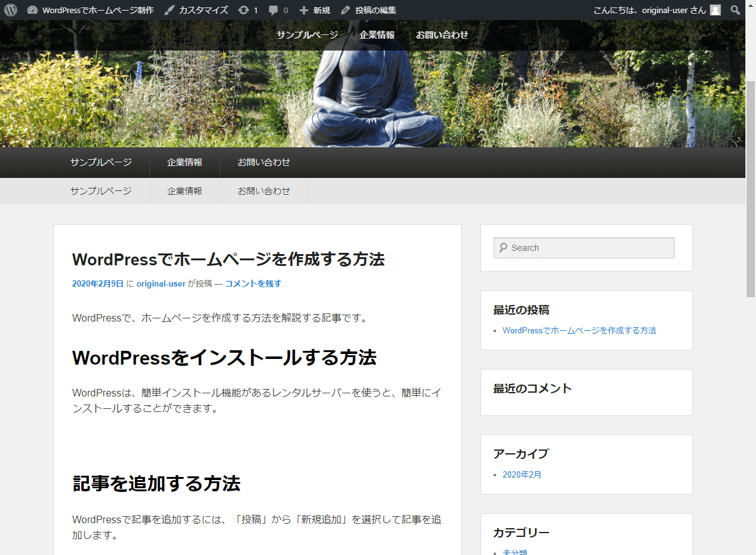The image size is (756, 555).
Task: Click the heading WordPressをインストールする方法
Action: (224, 358)
